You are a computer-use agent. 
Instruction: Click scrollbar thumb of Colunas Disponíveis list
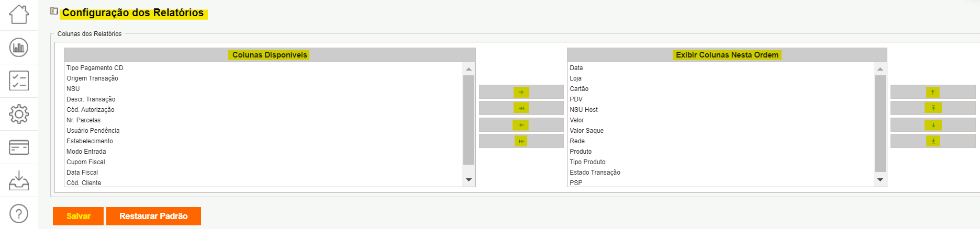click(469, 120)
